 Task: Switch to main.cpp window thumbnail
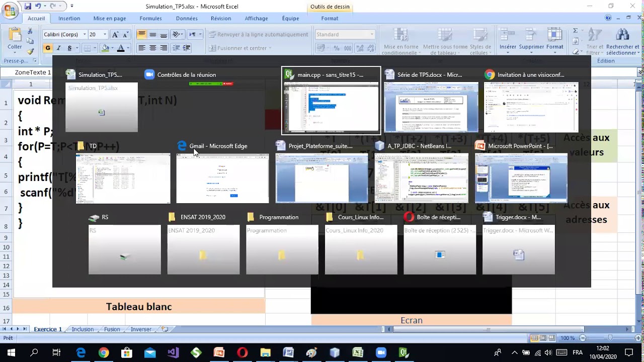pyautogui.click(x=331, y=101)
